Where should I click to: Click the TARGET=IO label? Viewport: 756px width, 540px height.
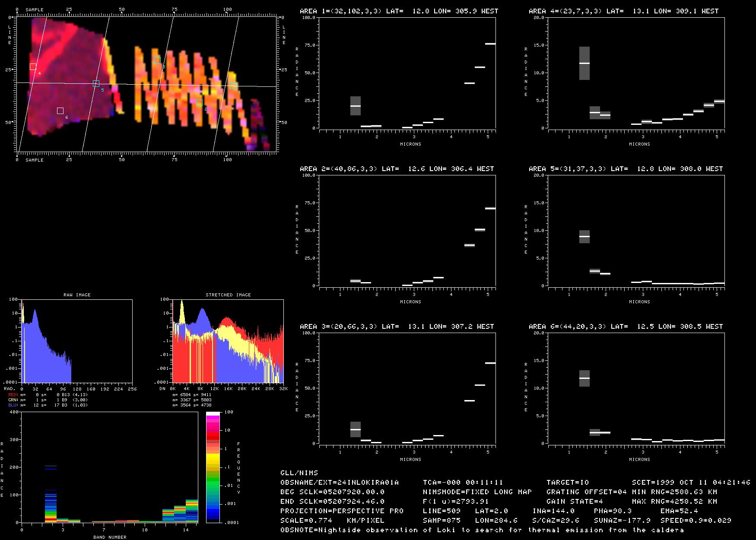click(567, 482)
